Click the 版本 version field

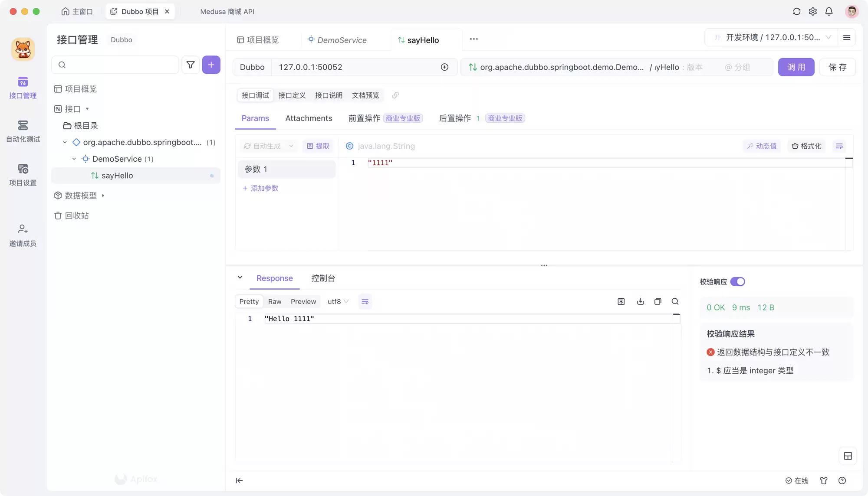(x=695, y=67)
